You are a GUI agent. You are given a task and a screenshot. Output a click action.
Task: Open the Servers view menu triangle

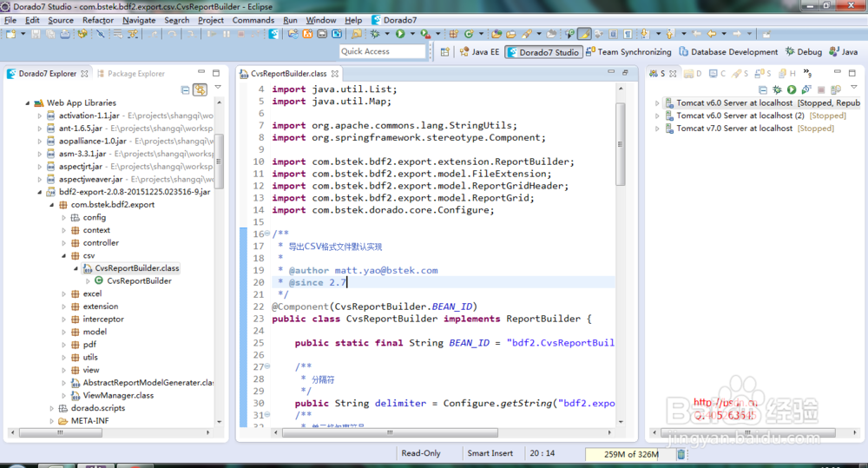(x=853, y=88)
